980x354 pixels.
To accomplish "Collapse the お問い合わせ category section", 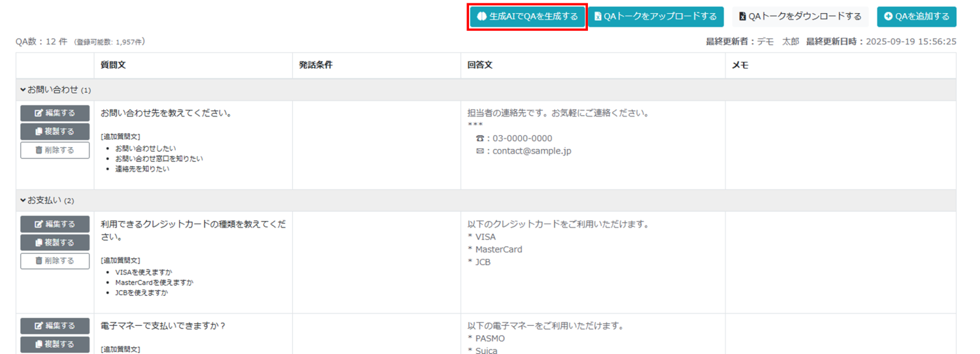I will [x=24, y=89].
